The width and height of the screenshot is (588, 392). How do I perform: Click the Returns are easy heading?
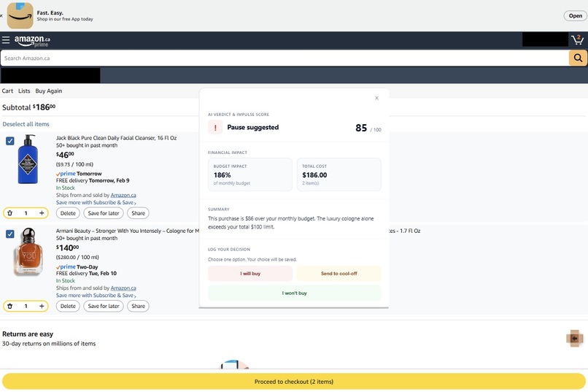pyautogui.click(x=28, y=334)
